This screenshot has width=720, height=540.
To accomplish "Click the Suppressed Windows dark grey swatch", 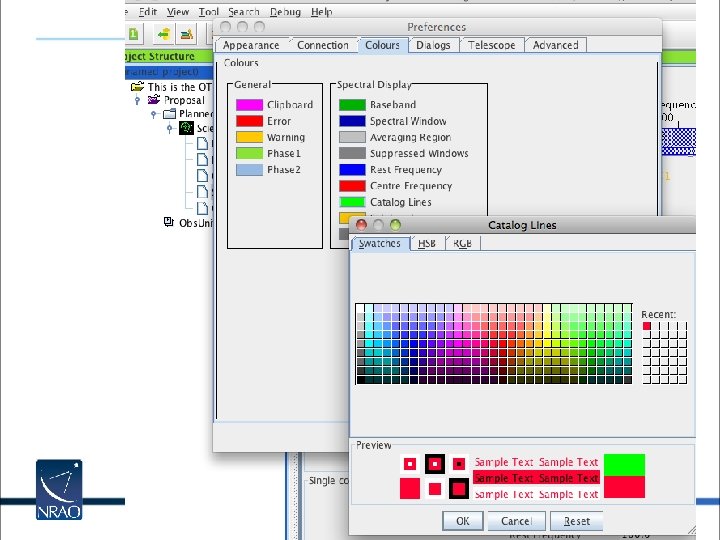I will pos(352,153).
